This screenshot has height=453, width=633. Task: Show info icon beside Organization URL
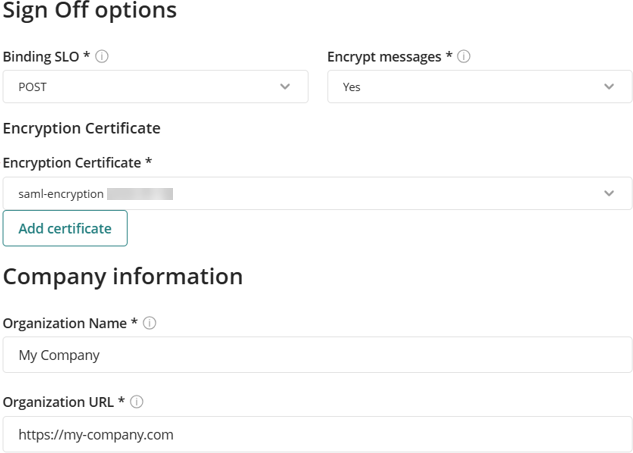(136, 402)
